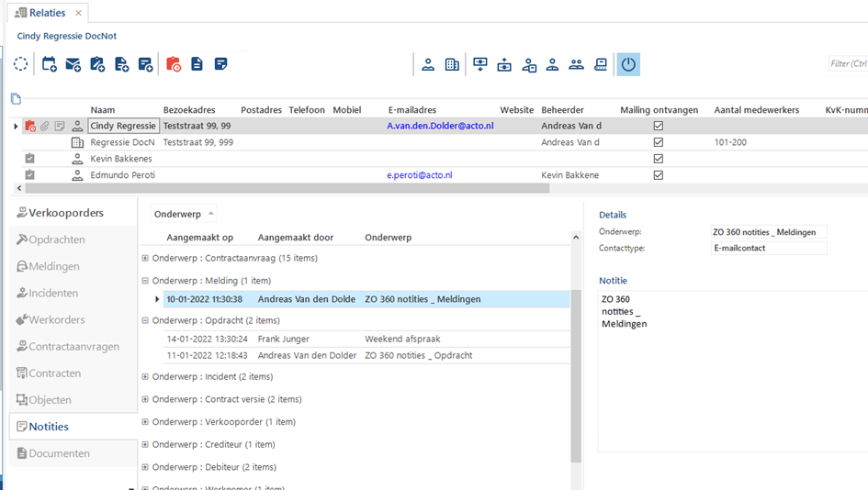
Task: Click the building organization icon in toolbar
Action: tap(452, 65)
